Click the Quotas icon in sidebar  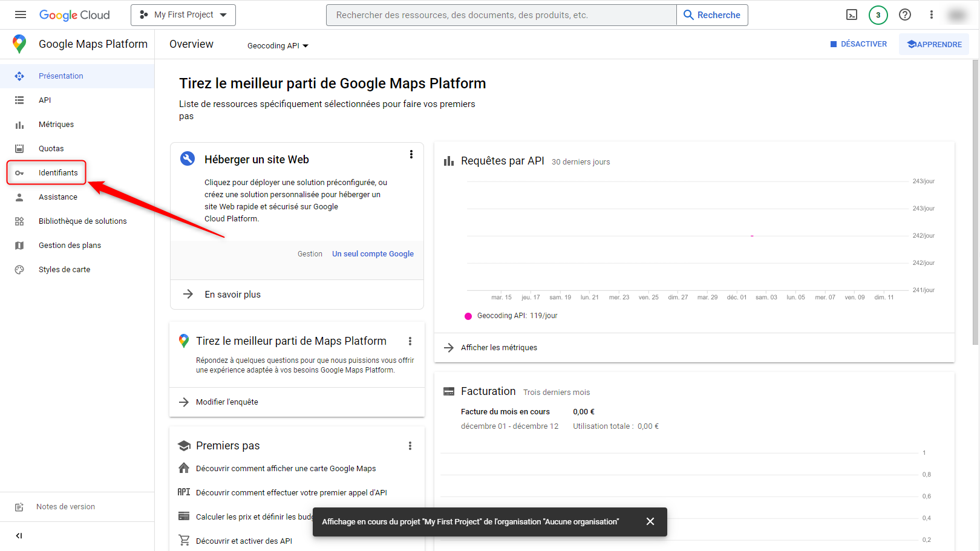point(19,149)
